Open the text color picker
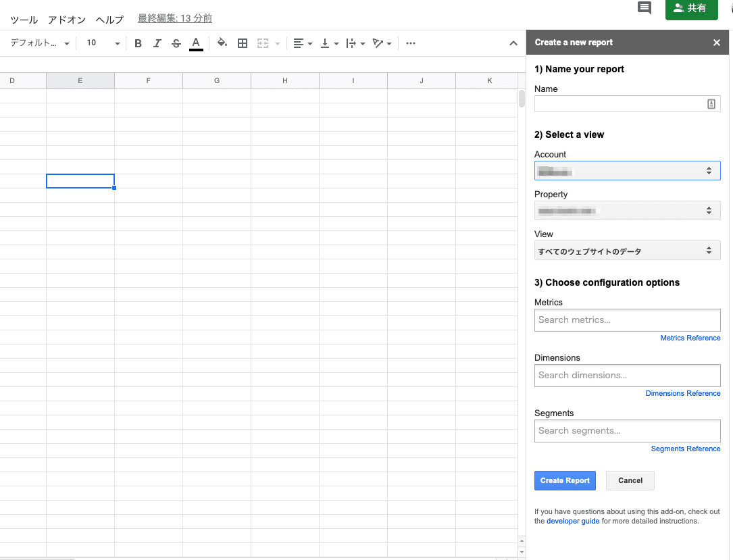 click(x=196, y=43)
